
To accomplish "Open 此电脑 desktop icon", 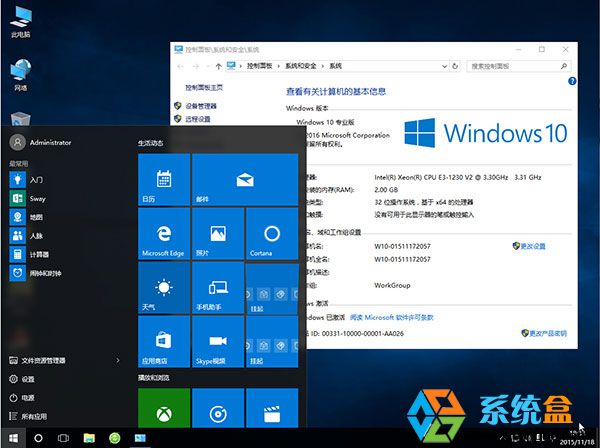I will (21, 23).
